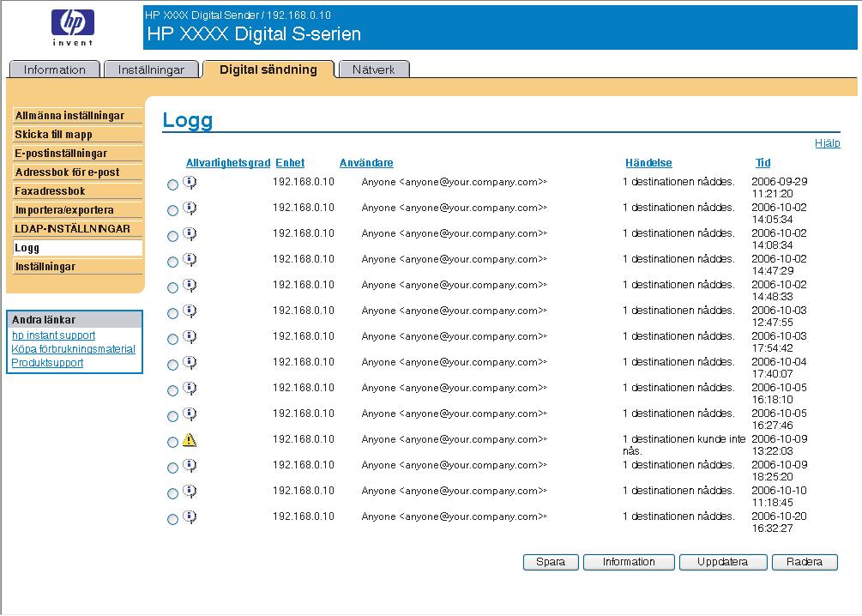Select radio button for 2006-10-05 16:27:46 entry
The image size is (862, 616).
172,416
